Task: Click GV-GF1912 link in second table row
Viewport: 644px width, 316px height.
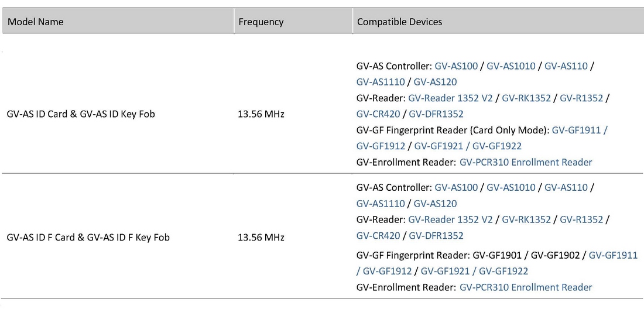Action: tap(387, 271)
